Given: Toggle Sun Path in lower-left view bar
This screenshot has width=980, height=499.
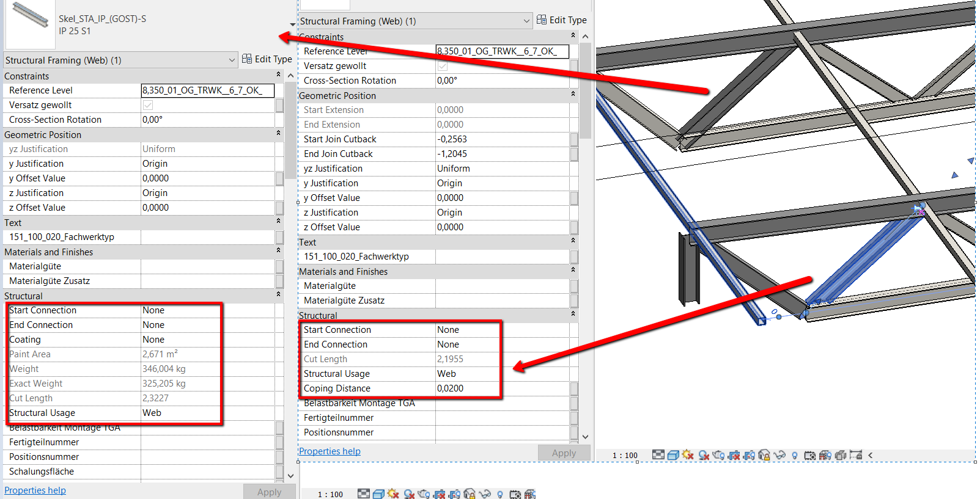Looking at the screenshot, I should point(393,494).
